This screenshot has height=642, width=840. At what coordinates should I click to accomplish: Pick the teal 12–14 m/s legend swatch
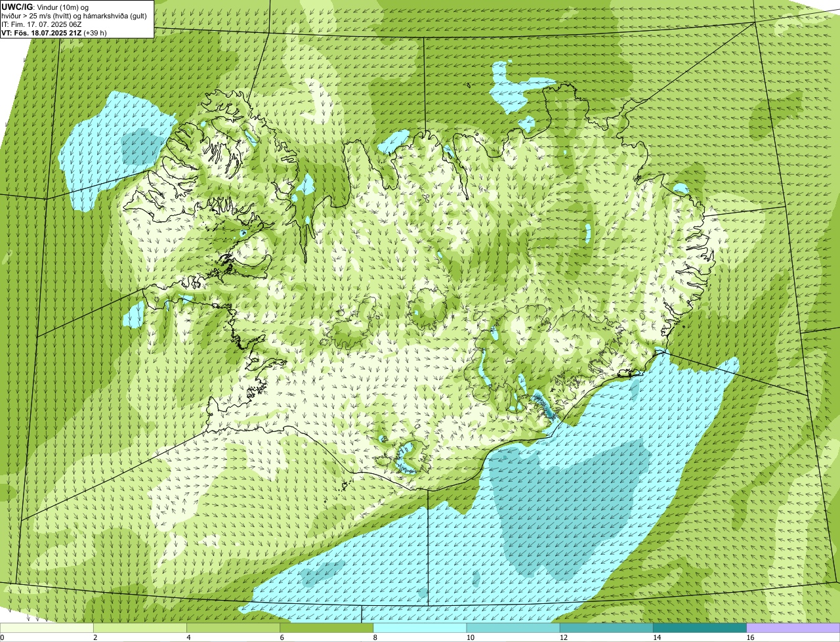click(606, 628)
